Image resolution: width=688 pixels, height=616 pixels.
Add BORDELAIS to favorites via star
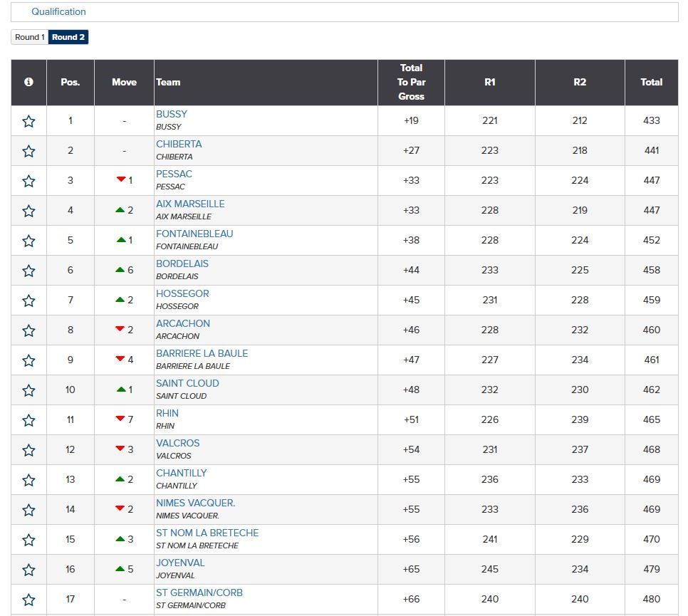click(28, 271)
